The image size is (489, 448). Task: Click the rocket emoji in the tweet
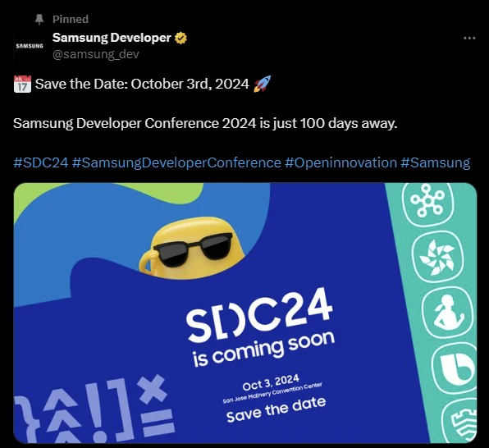(262, 84)
